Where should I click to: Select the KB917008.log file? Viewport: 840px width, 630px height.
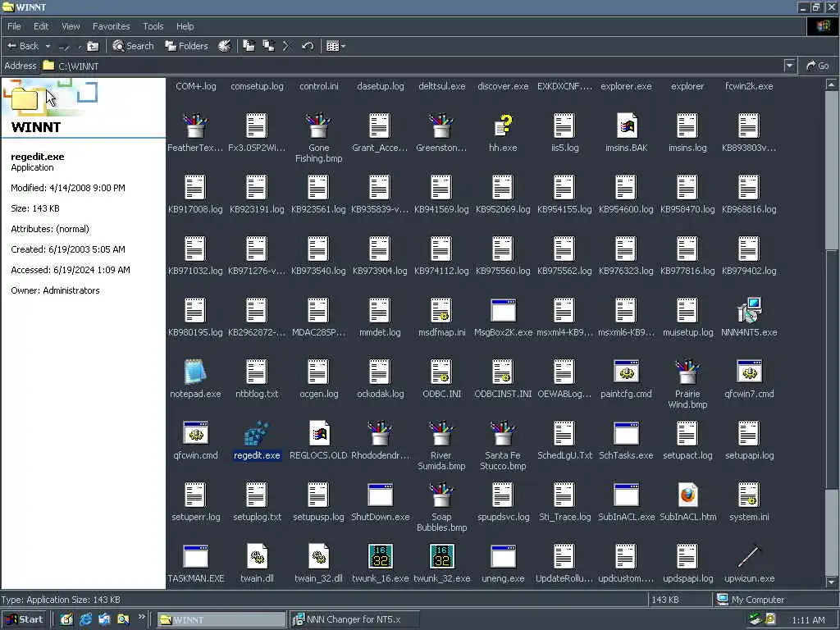pyautogui.click(x=195, y=187)
